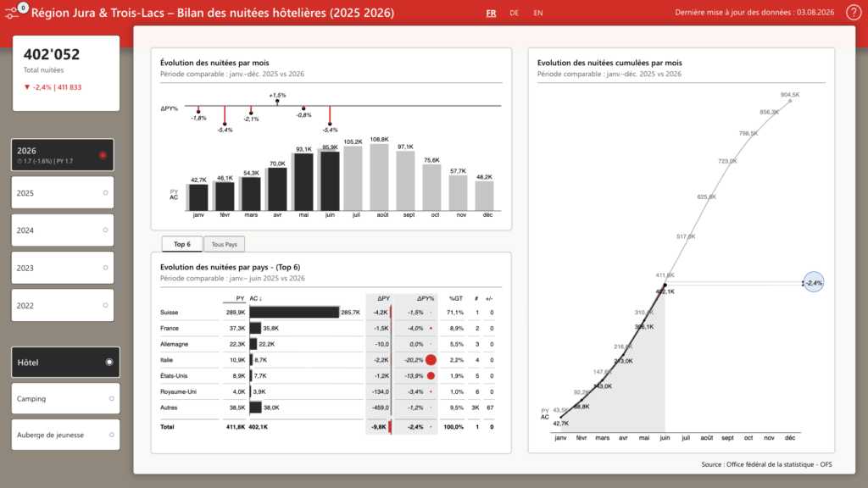The width and height of the screenshot is (868, 488).
Task: Select the Hôtel accommodation type
Action: click(x=65, y=363)
